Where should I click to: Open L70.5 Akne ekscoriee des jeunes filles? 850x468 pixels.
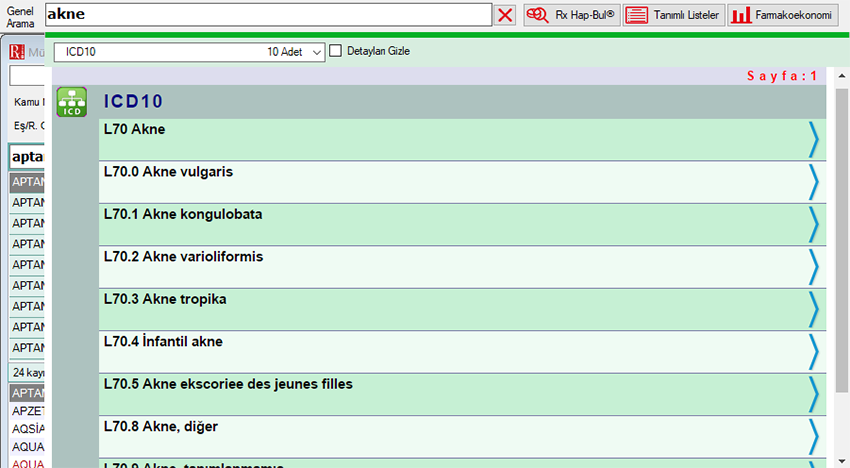(x=228, y=384)
